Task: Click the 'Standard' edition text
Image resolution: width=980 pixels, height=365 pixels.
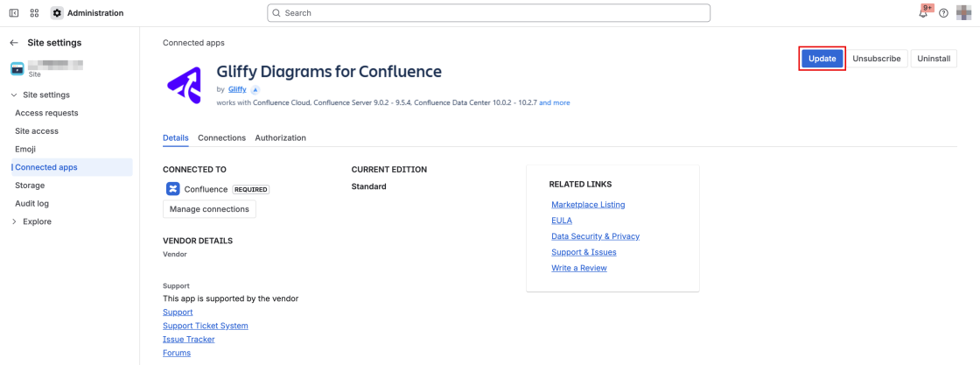Action: (368, 186)
